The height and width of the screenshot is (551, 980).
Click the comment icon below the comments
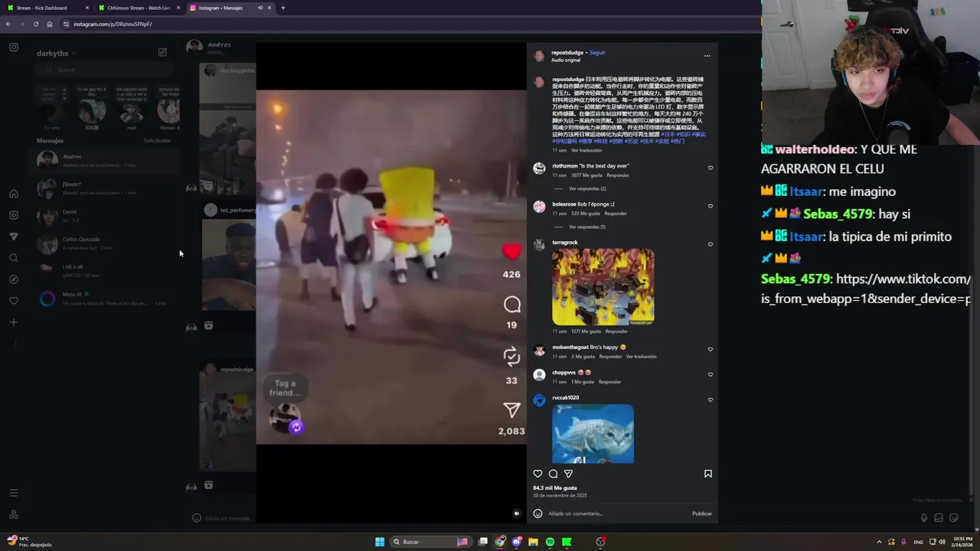pyautogui.click(x=553, y=474)
